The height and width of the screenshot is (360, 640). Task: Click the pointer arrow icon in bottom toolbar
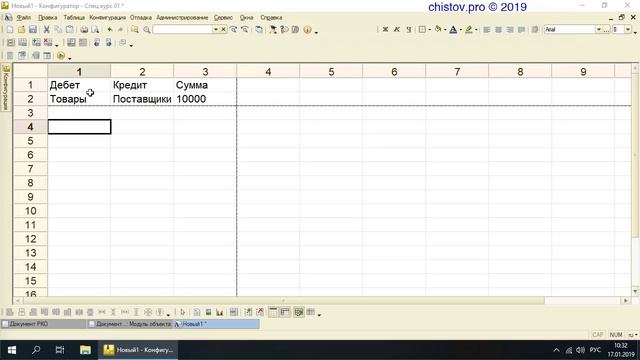(x=182, y=312)
